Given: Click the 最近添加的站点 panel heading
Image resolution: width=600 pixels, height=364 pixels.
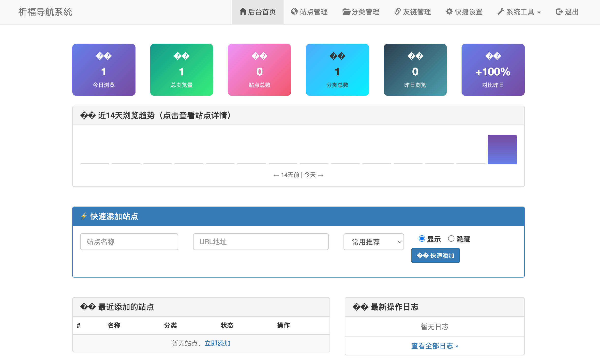Looking at the screenshot, I should [201, 307].
